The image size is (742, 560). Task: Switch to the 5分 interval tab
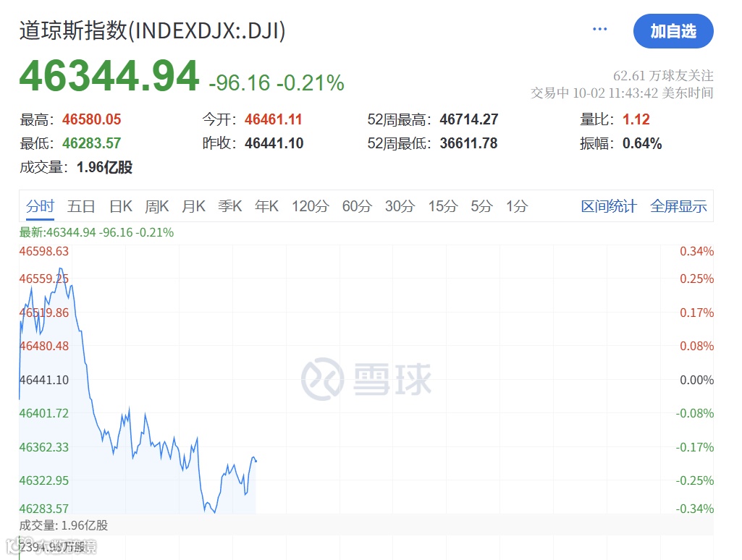(x=481, y=206)
